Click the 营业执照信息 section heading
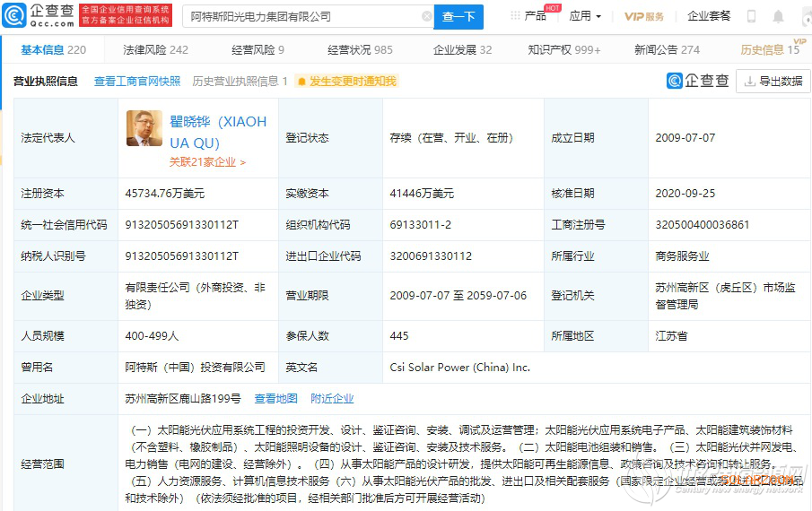Viewport: 812px width, 511px height. pos(46,82)
